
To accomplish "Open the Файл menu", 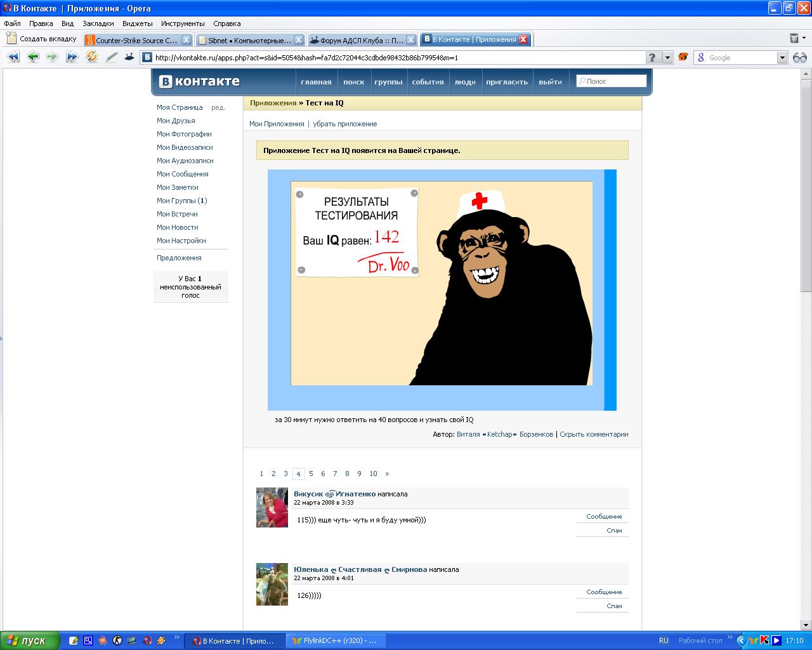I will 12,23.
